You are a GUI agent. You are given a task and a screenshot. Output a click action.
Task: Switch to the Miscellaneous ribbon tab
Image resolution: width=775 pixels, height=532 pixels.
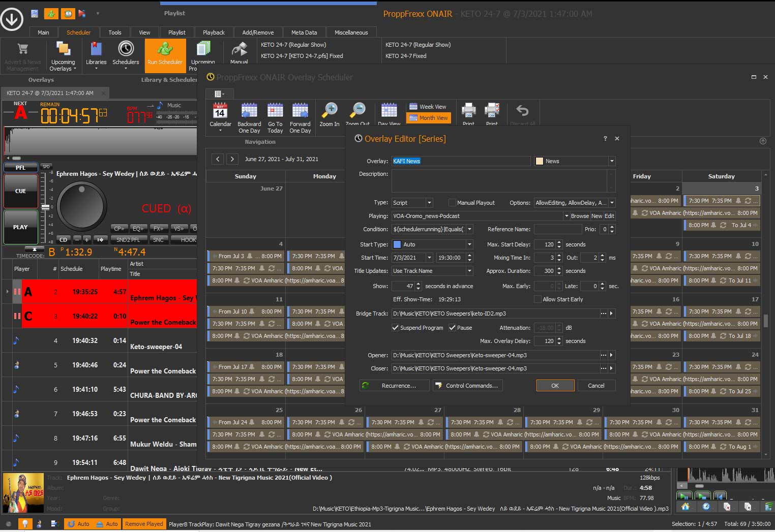click(x=351, y=33)
